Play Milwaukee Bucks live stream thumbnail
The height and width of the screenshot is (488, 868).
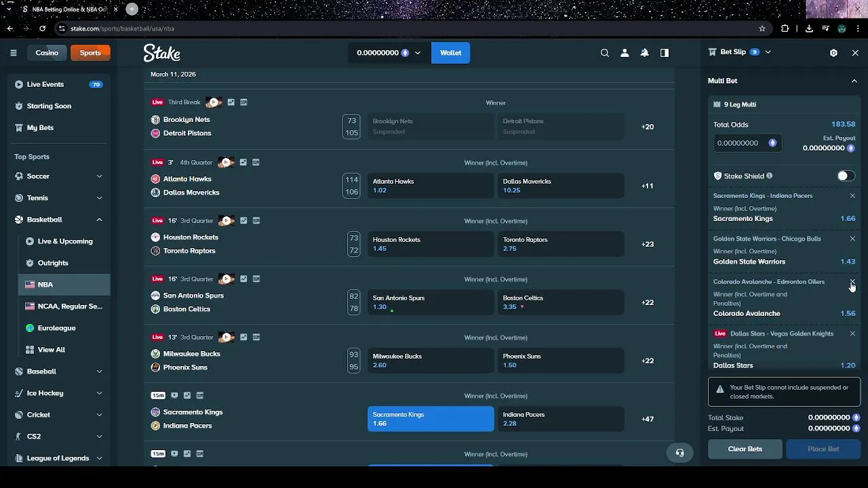click(x=226, y=338)
